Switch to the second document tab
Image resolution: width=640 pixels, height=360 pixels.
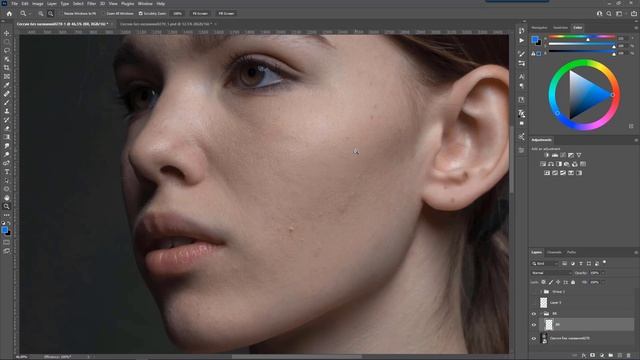click(x=166, y=24)
